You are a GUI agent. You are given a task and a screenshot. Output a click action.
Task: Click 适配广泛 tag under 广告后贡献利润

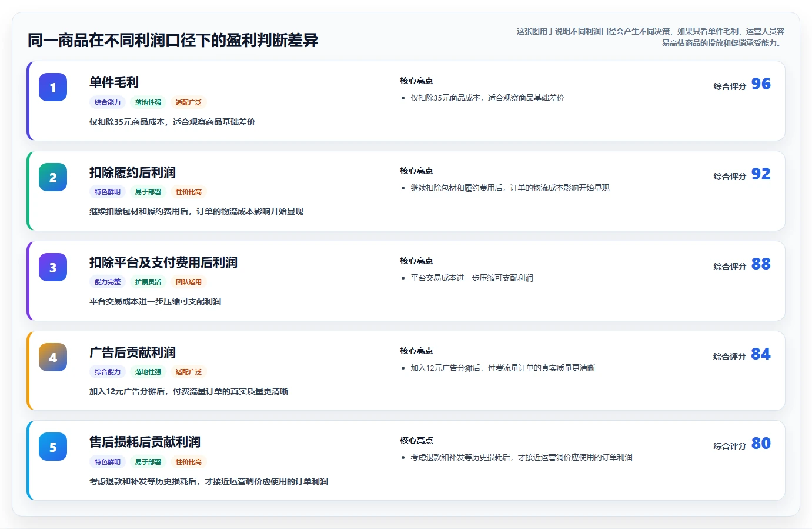189,372
